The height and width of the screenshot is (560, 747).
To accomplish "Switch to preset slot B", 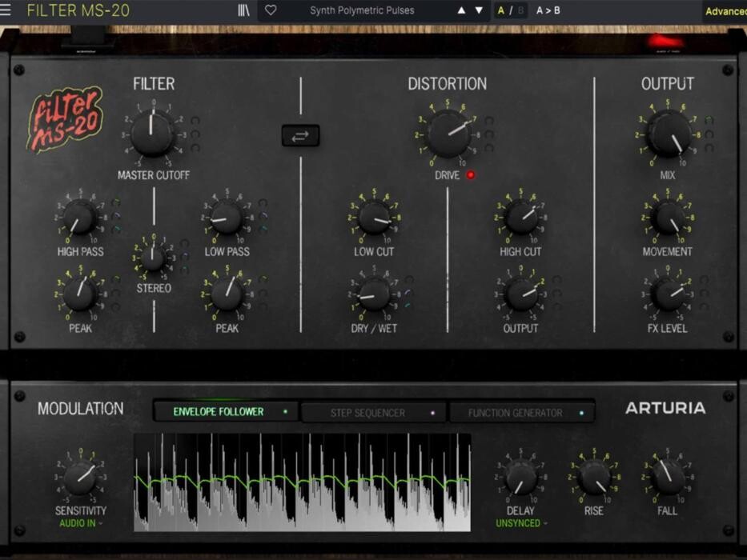I will coord(520,10).
